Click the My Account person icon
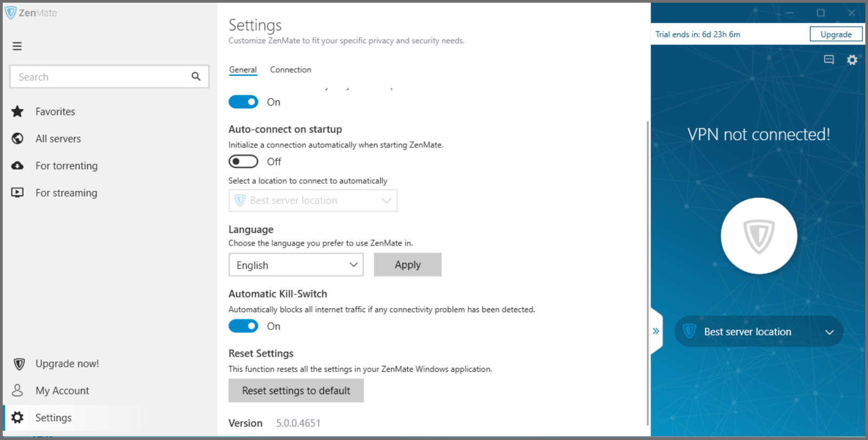 coord(17,390)
